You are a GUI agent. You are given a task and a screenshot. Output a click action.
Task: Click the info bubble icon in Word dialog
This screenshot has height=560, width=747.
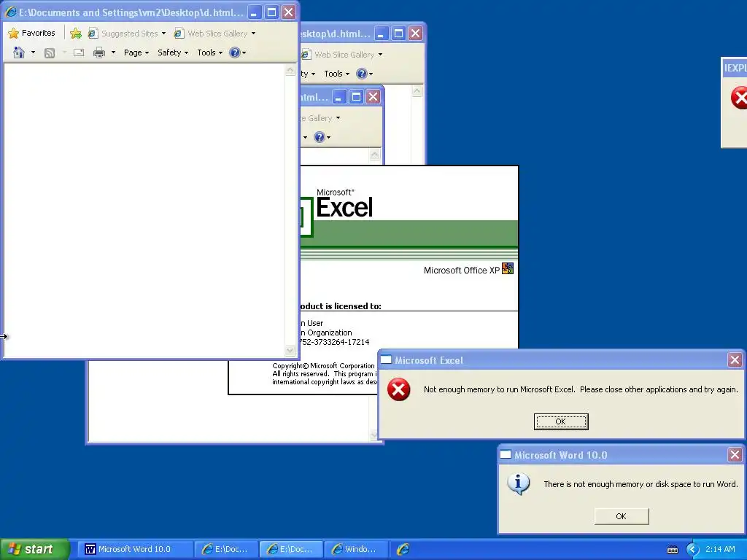click(x=519, y=484)
